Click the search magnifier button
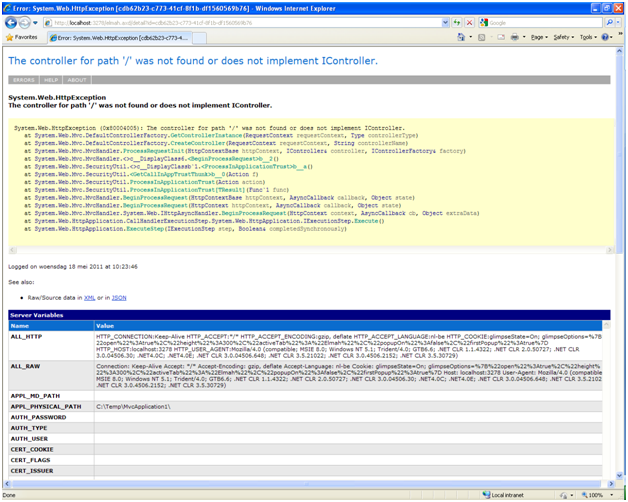 609,23
